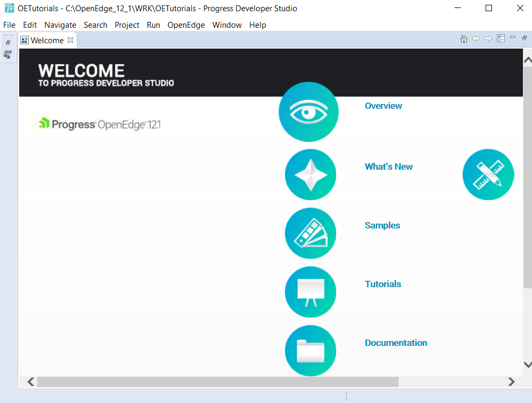Open the OpenEdge menu

pyautogui.click(x=186, y=25)
